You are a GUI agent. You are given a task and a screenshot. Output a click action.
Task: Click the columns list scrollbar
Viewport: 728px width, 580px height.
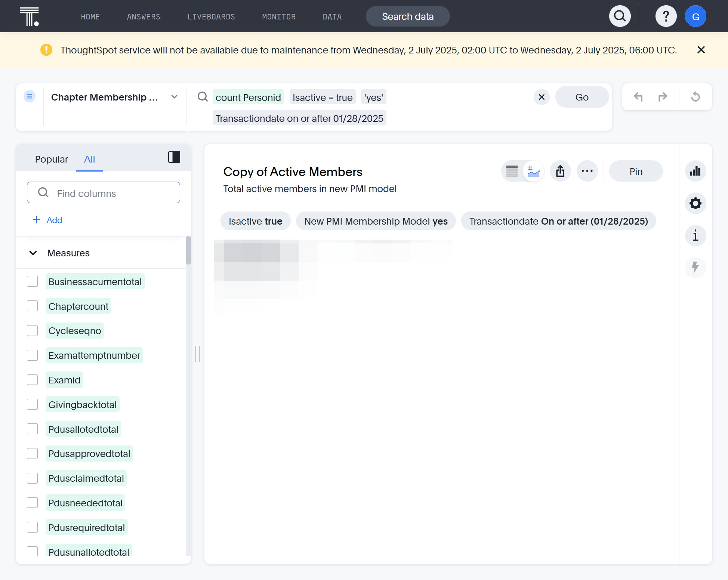click(x=188, y=251)
